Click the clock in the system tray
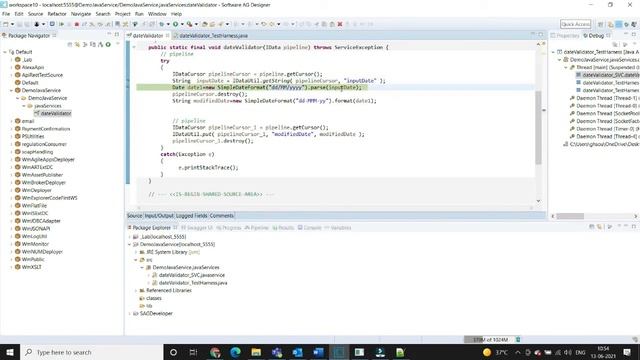Screen dimensions: 640x360 click(x=603, y=352)
